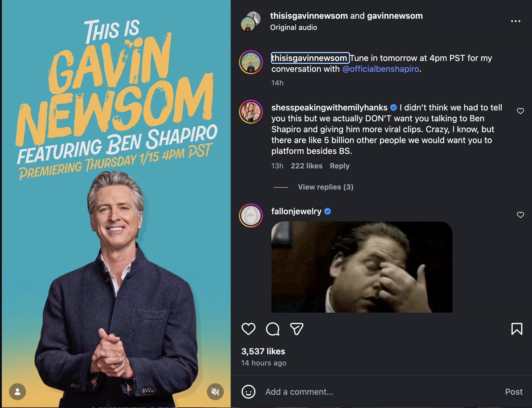Expand View replies (3)
This screenshot has height=408, width=532.
pyautogui.click(x=325, y=187)
